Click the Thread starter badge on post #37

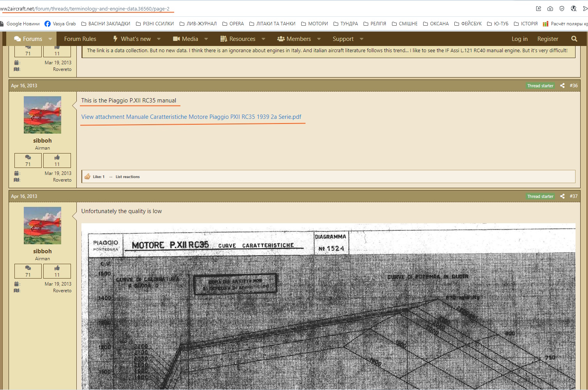click(540, 196)
